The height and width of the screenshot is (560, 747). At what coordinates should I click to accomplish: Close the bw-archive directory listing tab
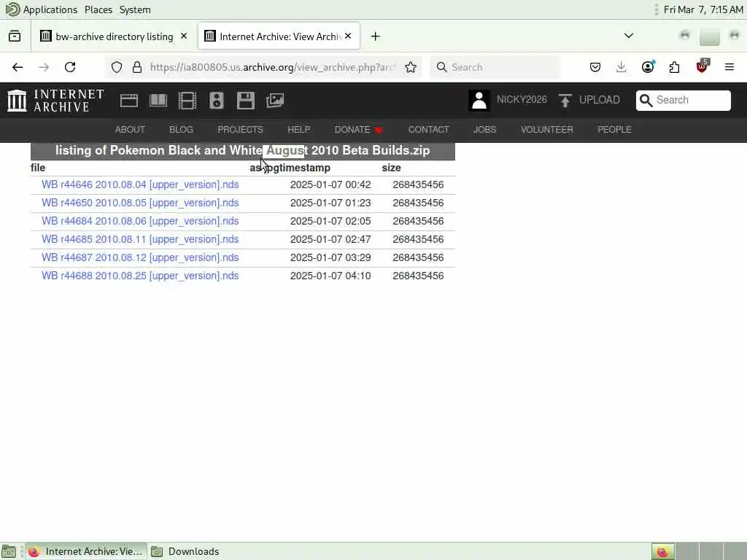coord(184,36)
